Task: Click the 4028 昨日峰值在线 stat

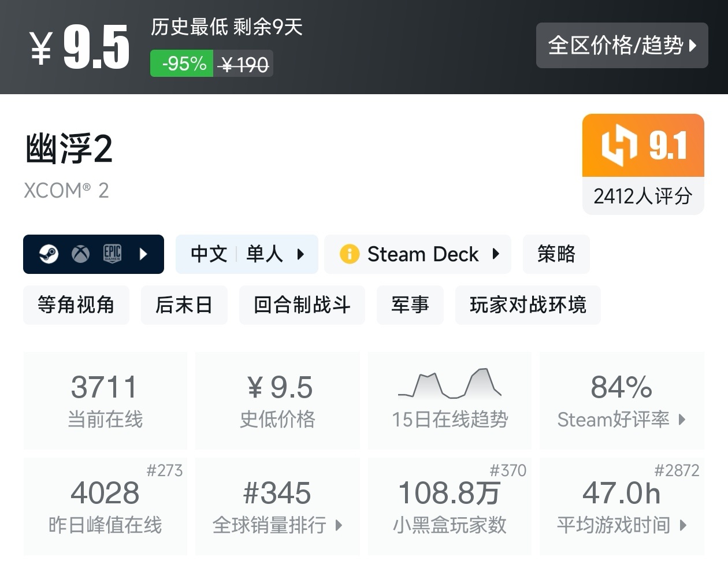Action: click(105, 506)
